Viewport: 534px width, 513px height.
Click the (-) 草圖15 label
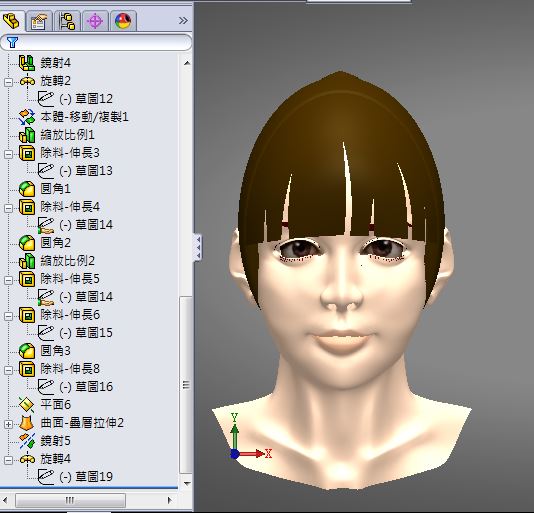(86, 333)
